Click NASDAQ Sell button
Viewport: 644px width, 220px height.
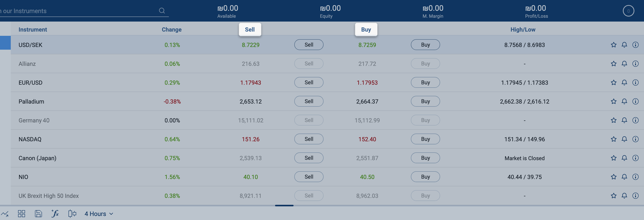click(309, 139)
